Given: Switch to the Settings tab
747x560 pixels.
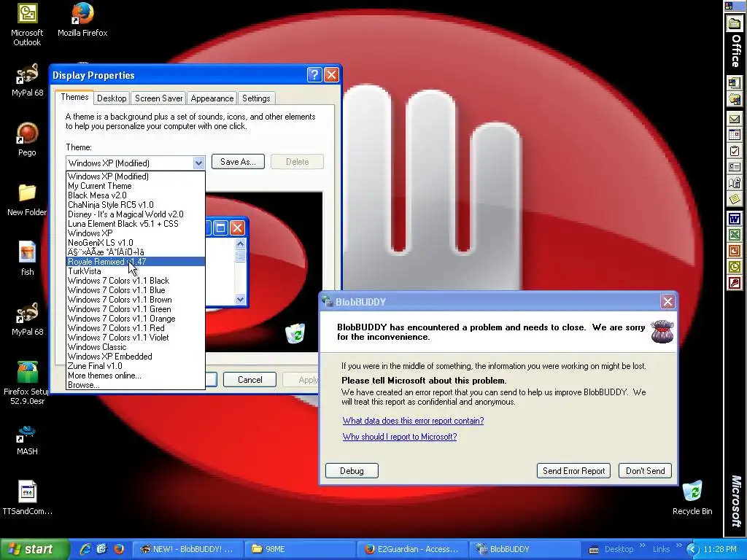Looking at the screenshot, I should (x=256, y=98).
